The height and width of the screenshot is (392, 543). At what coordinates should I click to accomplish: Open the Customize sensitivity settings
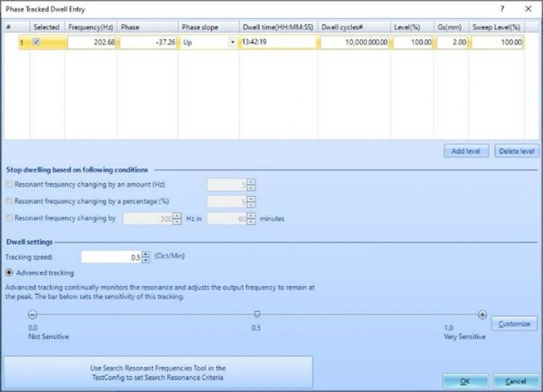click(x=514, y=324)
